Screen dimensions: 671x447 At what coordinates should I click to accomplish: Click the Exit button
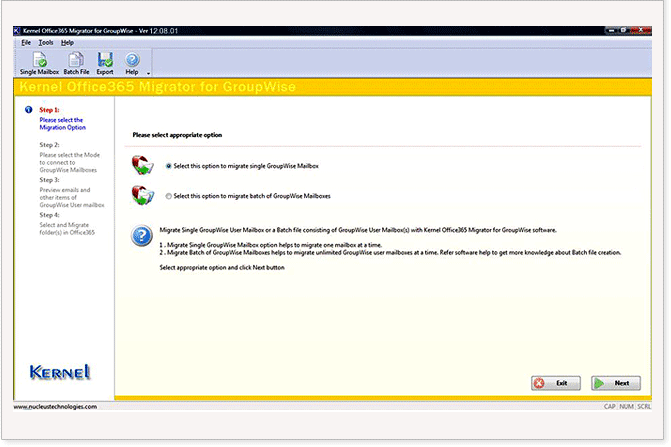(x=556, y=383)
